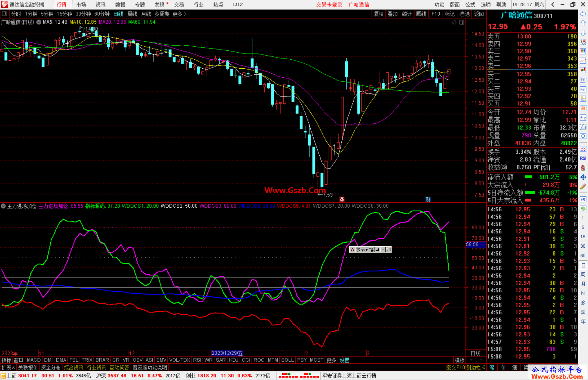Expand the 更多 periods dropdown in period bar
This screenshot has width=588, height=380.
pos(179,14)
